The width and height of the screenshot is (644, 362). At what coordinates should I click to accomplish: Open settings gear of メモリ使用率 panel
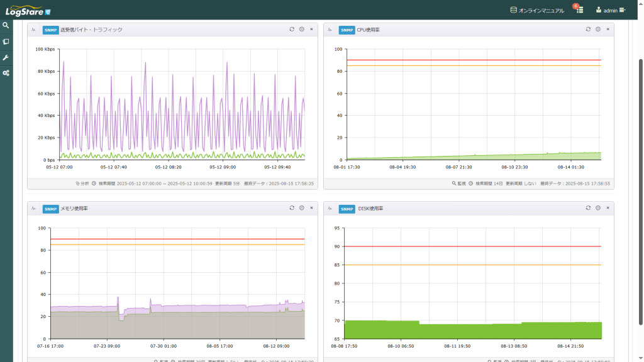tap(301, 208)
